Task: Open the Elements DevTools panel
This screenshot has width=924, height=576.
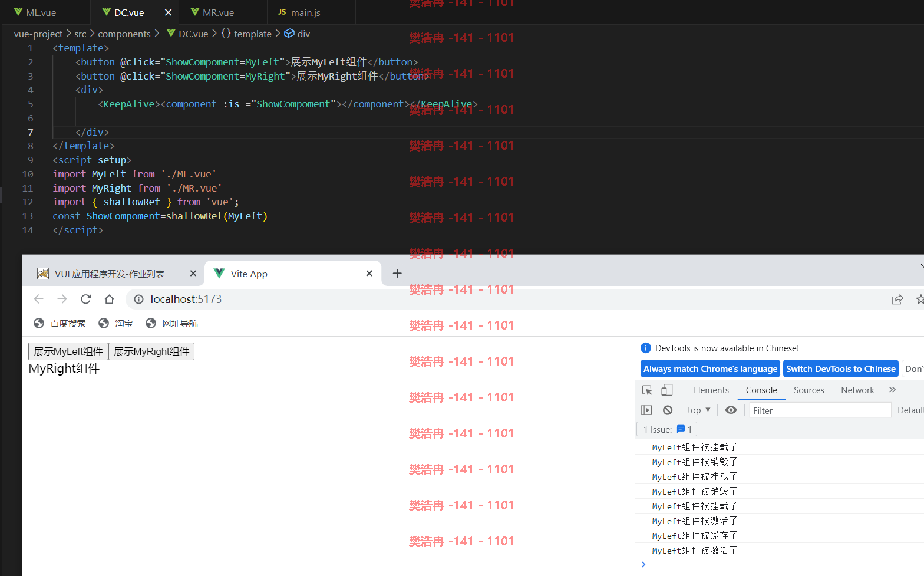Action: 711,390
